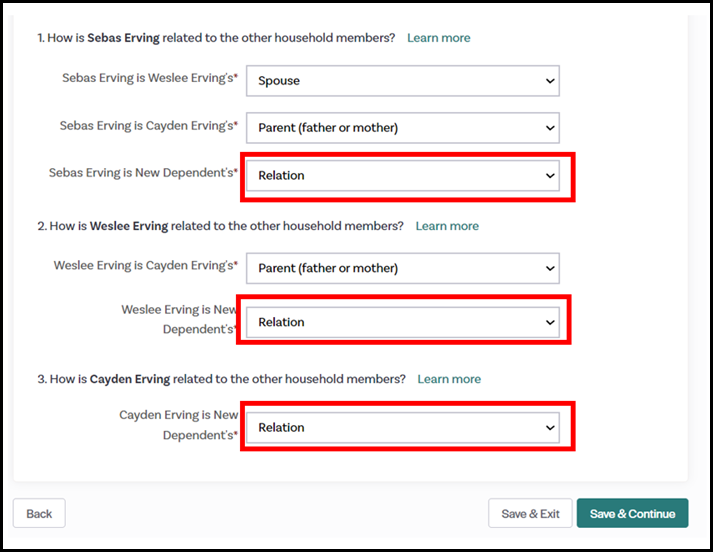Click chevron on Cayden's New Dependent Relation dropdown
713x552 pixels.
549,427
